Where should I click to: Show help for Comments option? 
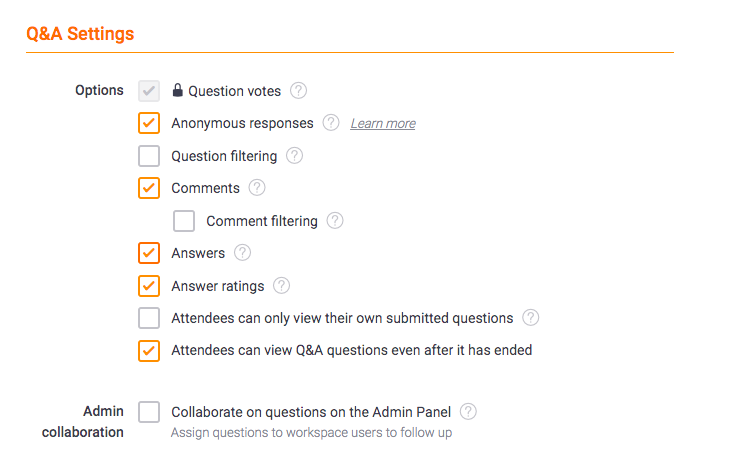pos(257,188)
